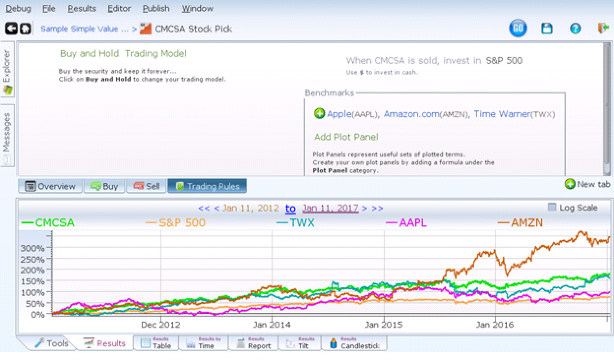Click the Benchmarks group label

point(329,92)
